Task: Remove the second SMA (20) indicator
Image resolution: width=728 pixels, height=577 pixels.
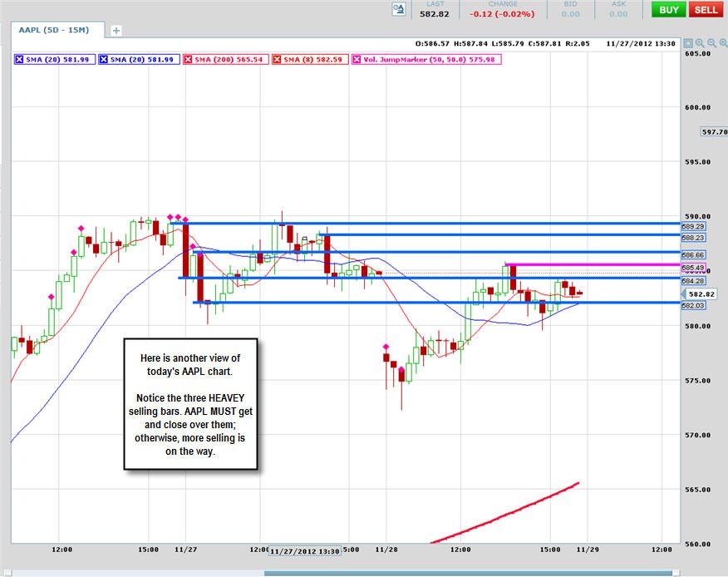Action: tap(104, 60)
